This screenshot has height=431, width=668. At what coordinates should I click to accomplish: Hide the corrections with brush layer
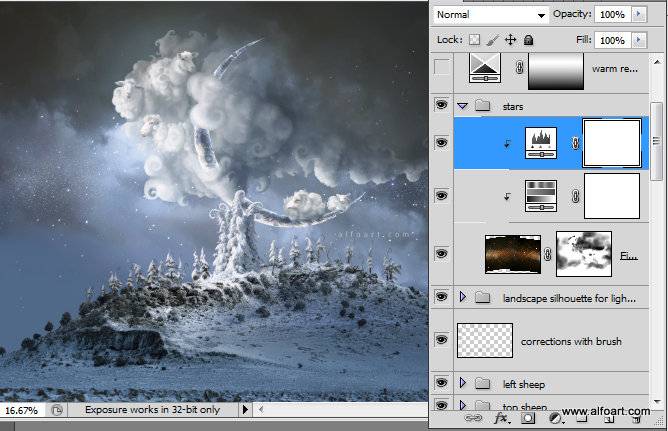coord(441,339)
